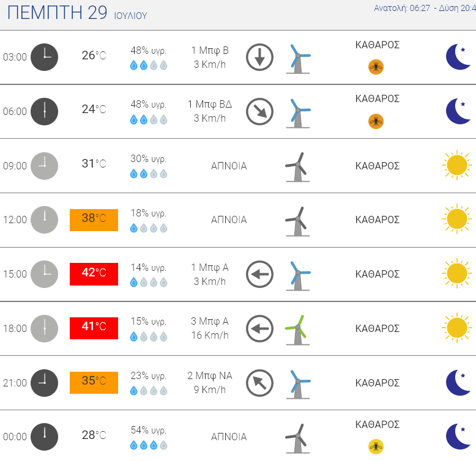Click the east wind arrow at 15:00
This screenshot has height=461, width=476.
[x=259, y=275]
